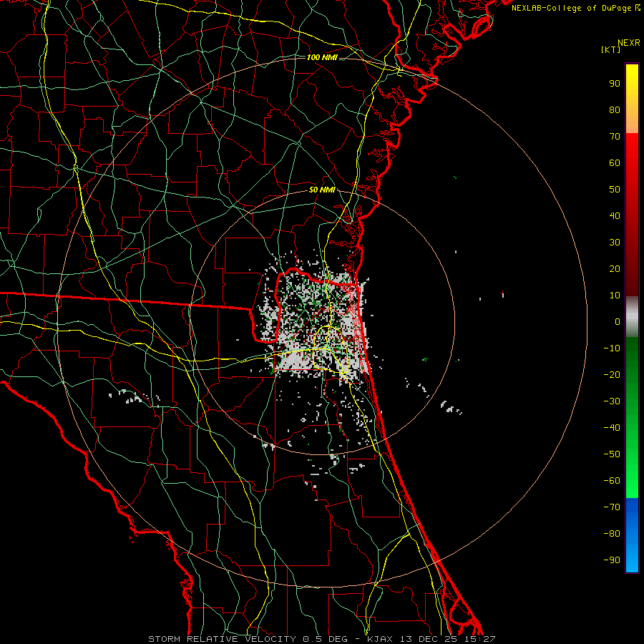The height and width of the screenshot is (644, 644).
Task: Click the 10 value on velocity scale
Action: [x=615, y=296]
